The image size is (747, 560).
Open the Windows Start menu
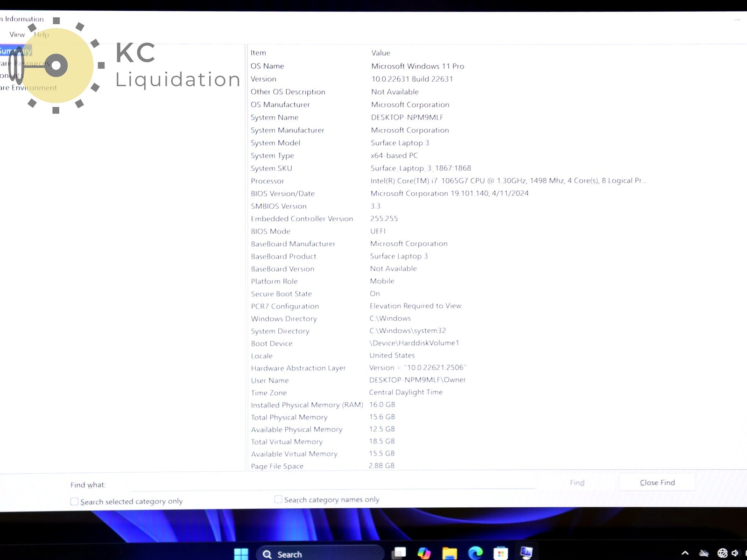[x=241, y=554]
